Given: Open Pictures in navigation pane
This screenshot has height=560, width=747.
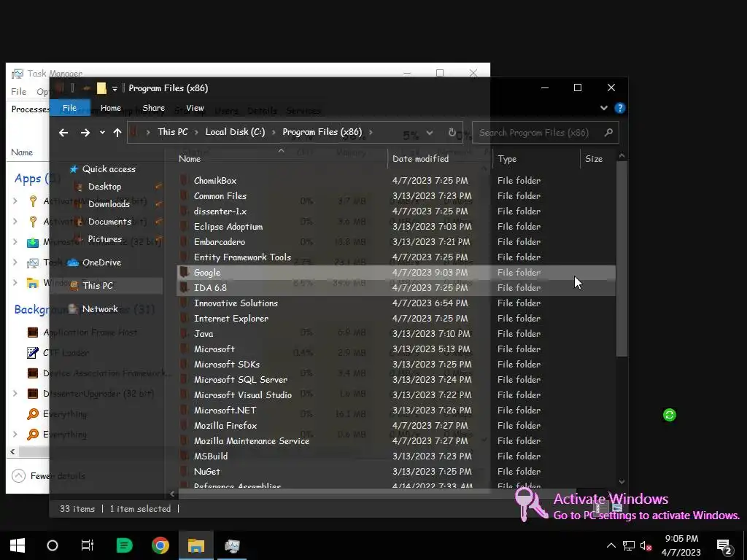Looking at the screenshot, I should pyautogui.click(x=104, y=239).
